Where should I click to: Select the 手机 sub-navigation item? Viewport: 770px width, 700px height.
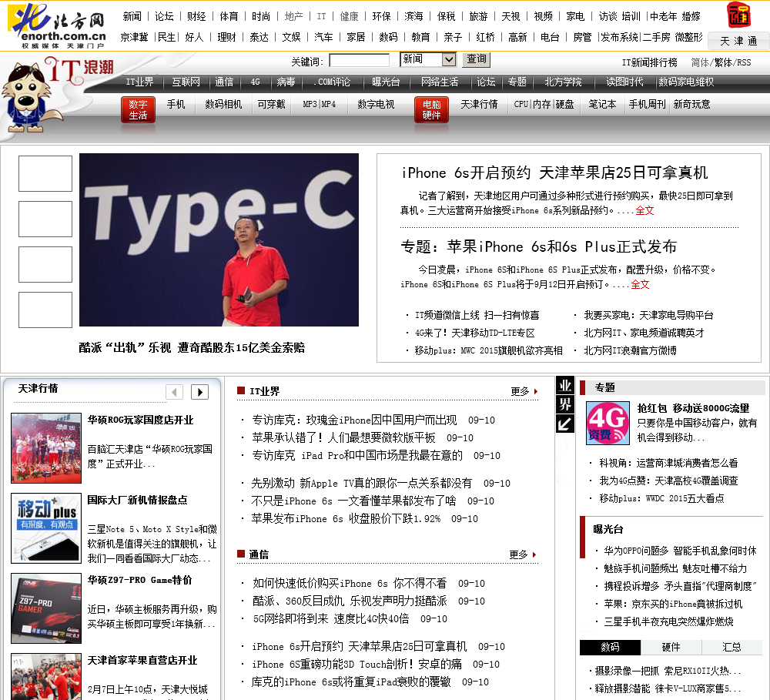pos(176,104)
